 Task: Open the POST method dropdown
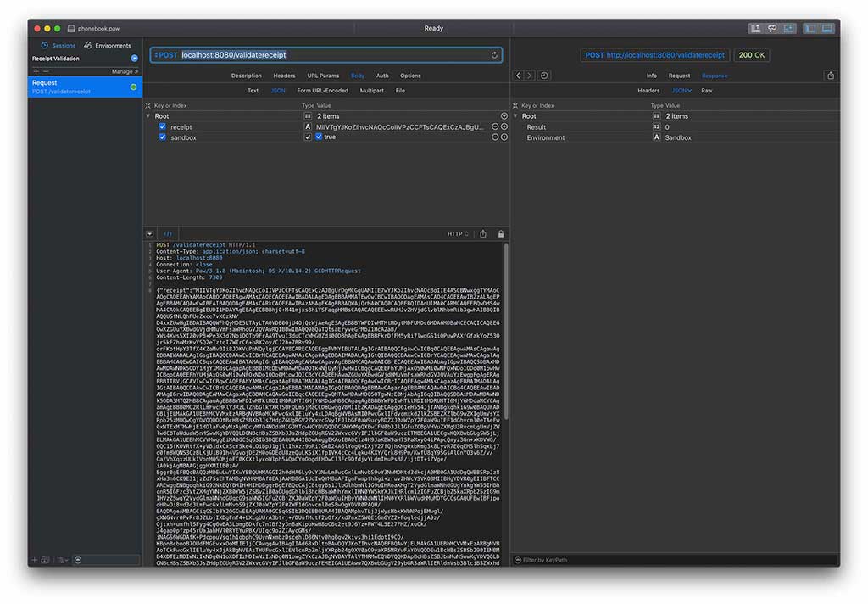(166, 55)
